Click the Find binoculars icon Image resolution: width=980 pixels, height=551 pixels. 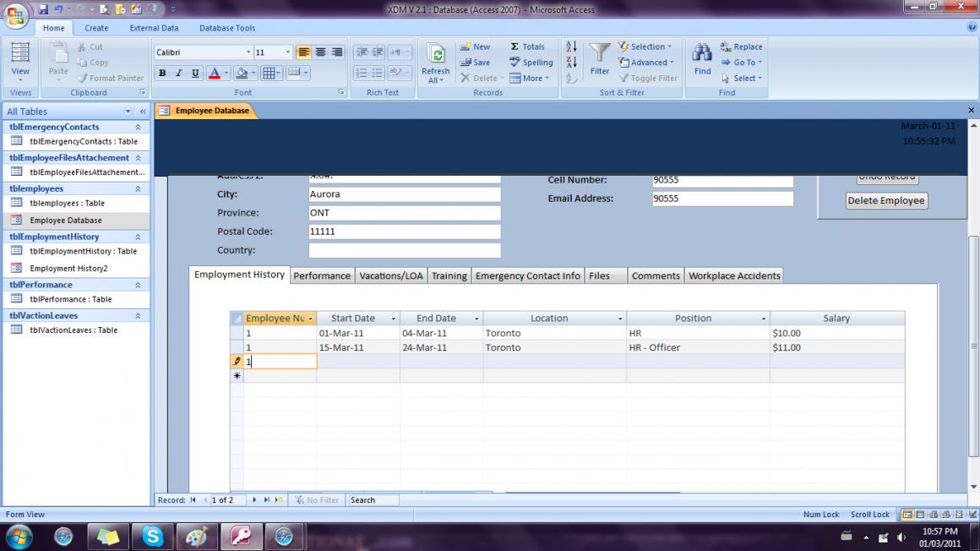pyautogui.click(x=702, y=55)
